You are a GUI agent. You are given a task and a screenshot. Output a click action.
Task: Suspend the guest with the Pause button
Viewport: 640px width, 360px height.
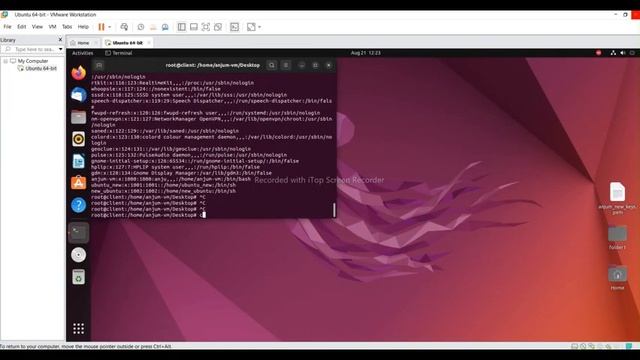[x=101, y=27]
